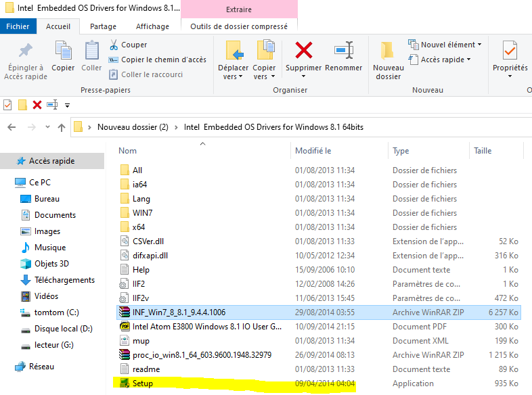This screenshot has width=532, height=395.
Task: Click the red Supprimer X icon
Action: pos(304,50)
